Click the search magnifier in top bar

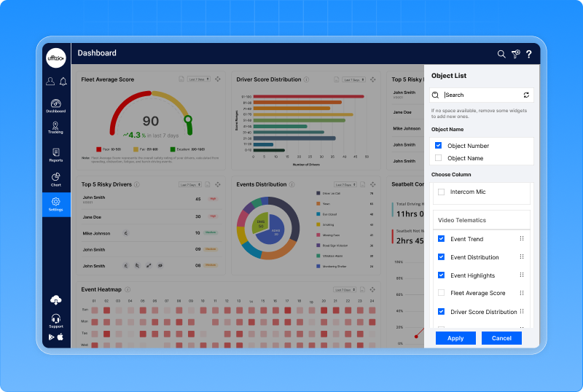pos(501,54)
